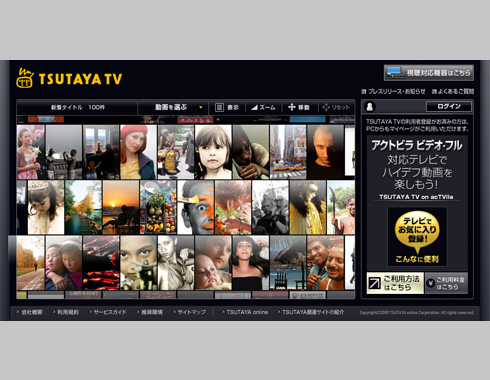Open the プレスリリース・お知らせ link

coord(393,91)
